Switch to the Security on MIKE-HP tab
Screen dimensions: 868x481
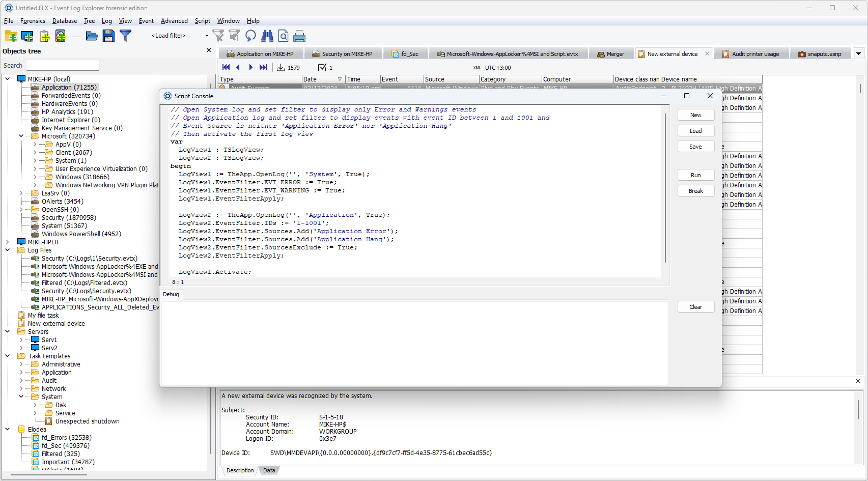click(x=343, y=53)
